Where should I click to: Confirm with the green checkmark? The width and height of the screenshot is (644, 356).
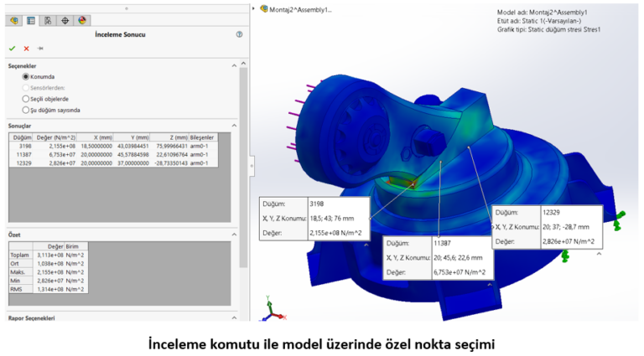coord(12,49)
